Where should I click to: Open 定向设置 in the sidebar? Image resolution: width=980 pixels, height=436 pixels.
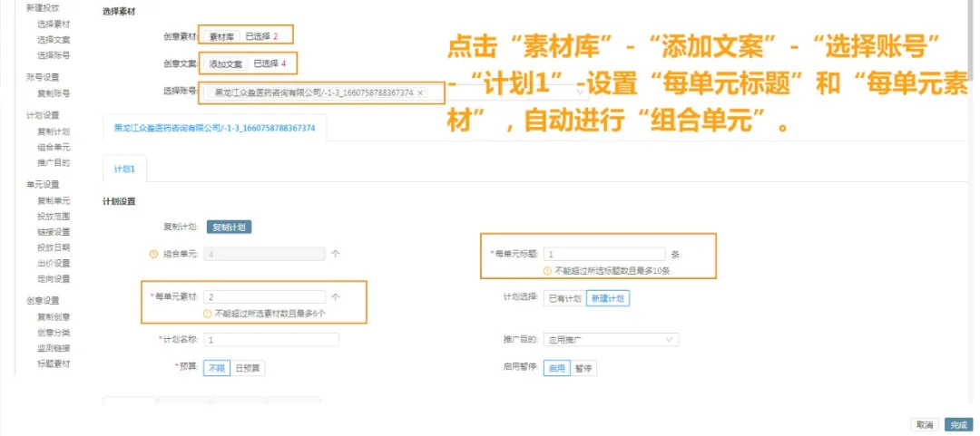(x=54, y=278)
